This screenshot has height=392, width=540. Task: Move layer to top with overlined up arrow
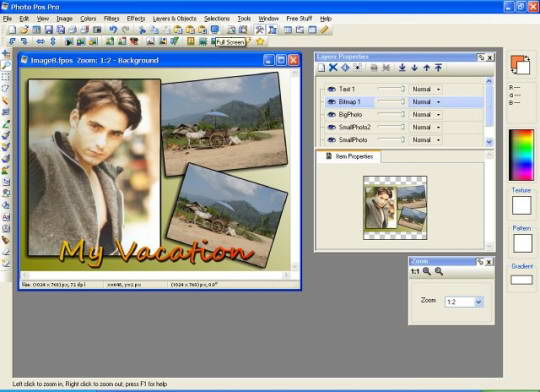tap(438, 68)
